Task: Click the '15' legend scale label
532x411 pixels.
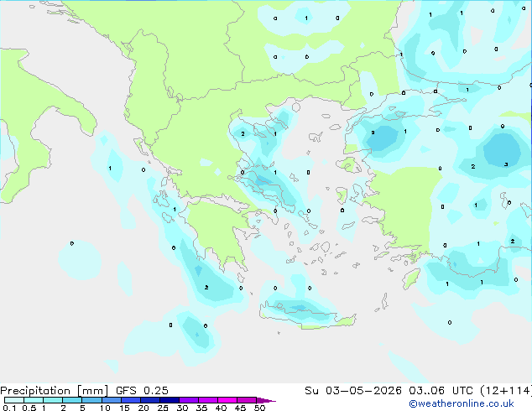Action: 124,408
